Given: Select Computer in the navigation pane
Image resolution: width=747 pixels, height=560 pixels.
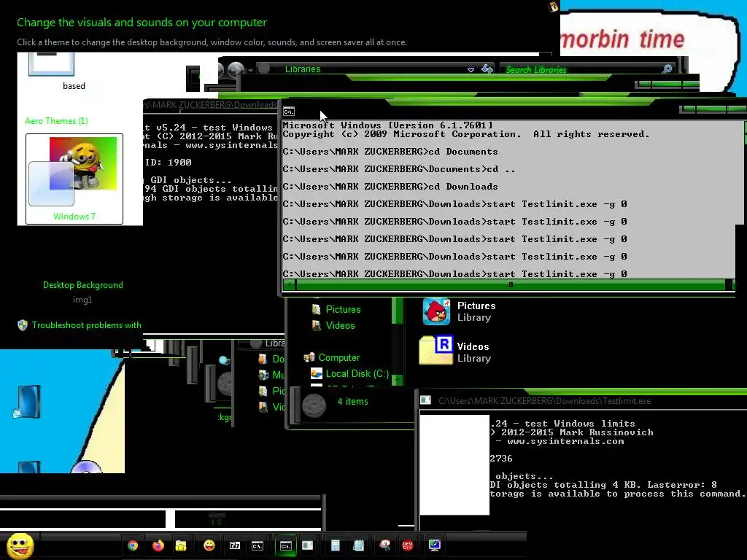Looking at the screenshot, I should (338, 357).
